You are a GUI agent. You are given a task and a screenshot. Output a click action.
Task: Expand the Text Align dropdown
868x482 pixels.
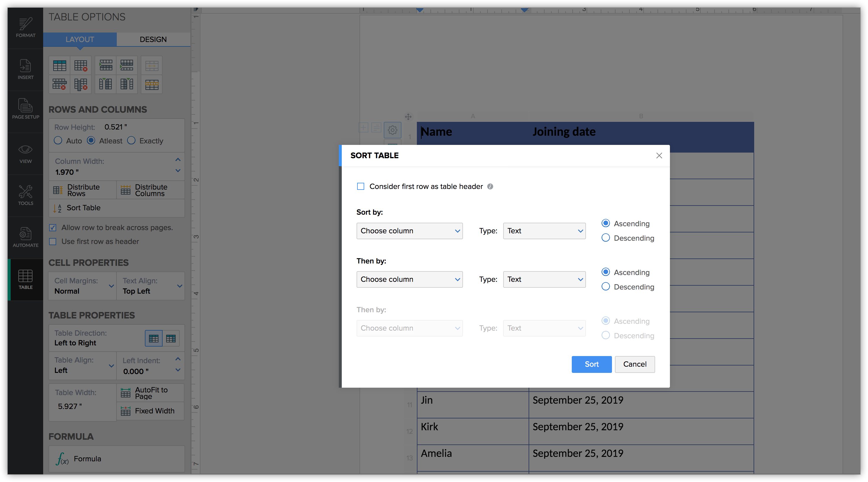click(179, 286)
